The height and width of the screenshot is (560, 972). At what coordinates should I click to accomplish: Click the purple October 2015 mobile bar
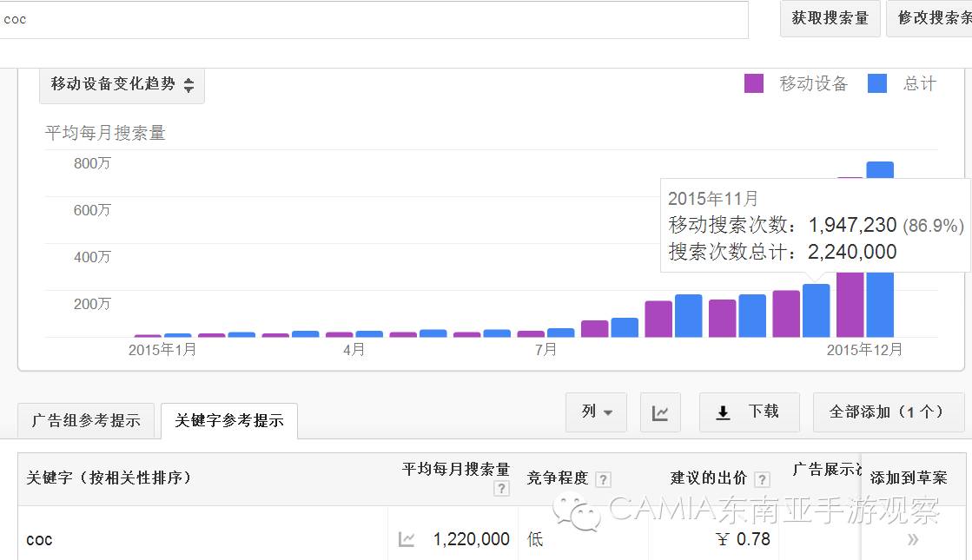click(722, 319)
